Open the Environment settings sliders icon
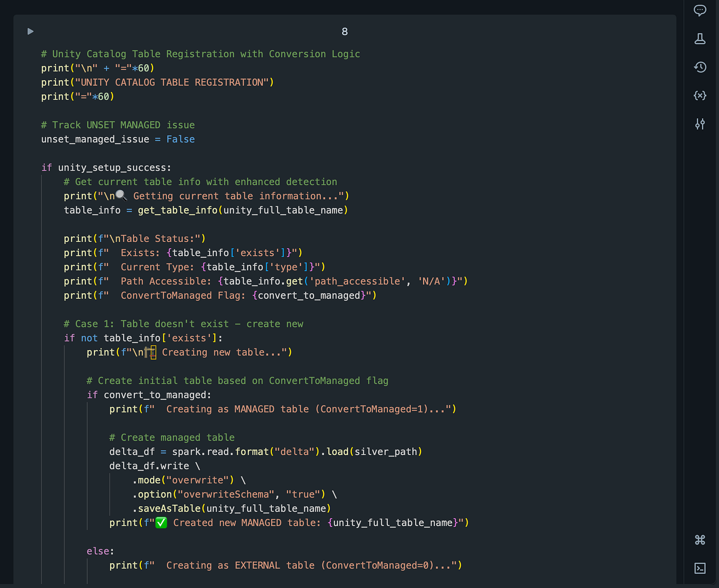This screenshot has width=719, height=588. pos(700,124)
